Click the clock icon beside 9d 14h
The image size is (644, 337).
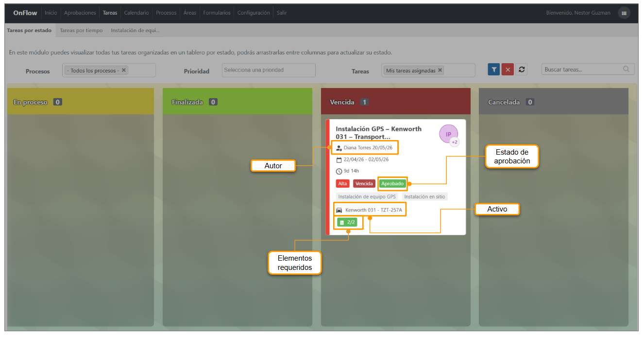tap(339, 171)
